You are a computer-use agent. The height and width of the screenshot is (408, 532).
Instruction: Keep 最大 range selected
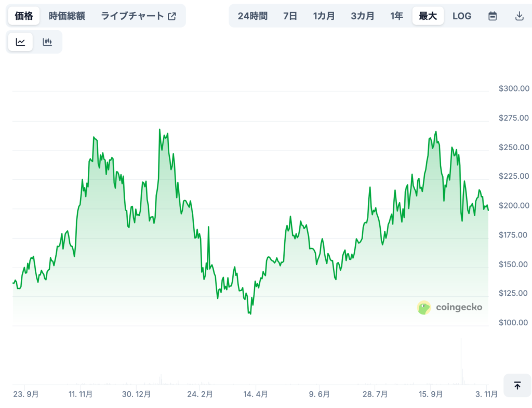pos(428,16)
